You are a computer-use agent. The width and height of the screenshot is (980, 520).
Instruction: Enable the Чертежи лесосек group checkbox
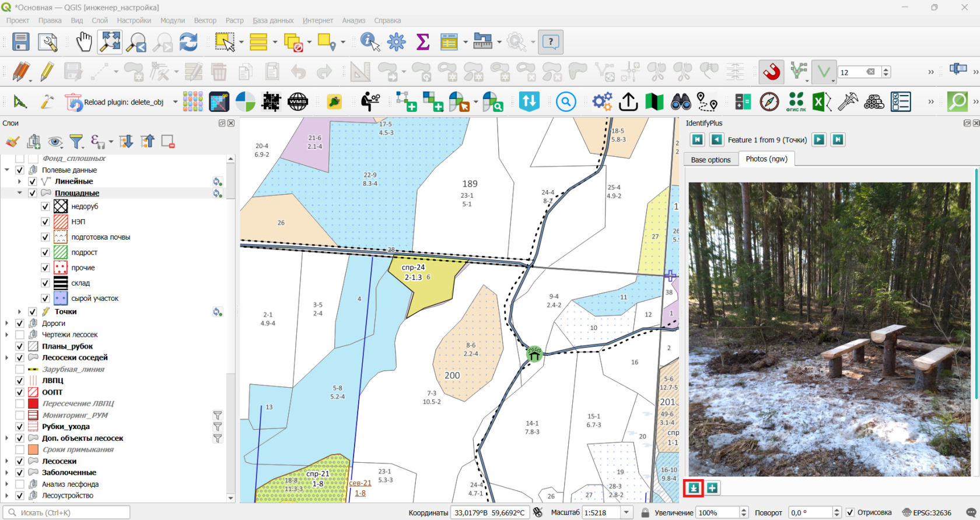pyautogui.click(x=20, y=335)
